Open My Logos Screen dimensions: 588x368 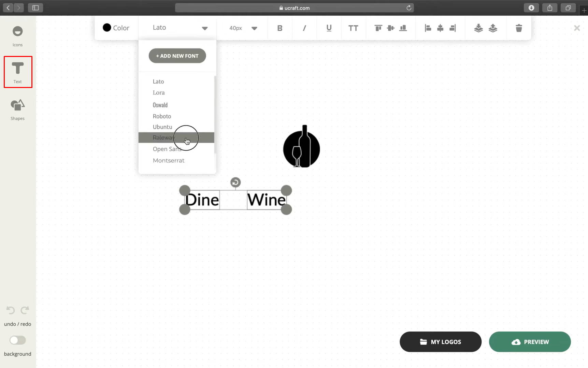pos(440,342)
